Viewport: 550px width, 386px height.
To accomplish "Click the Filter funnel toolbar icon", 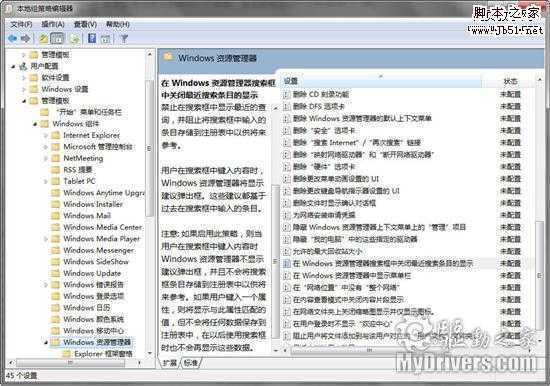I will [124, 38].
